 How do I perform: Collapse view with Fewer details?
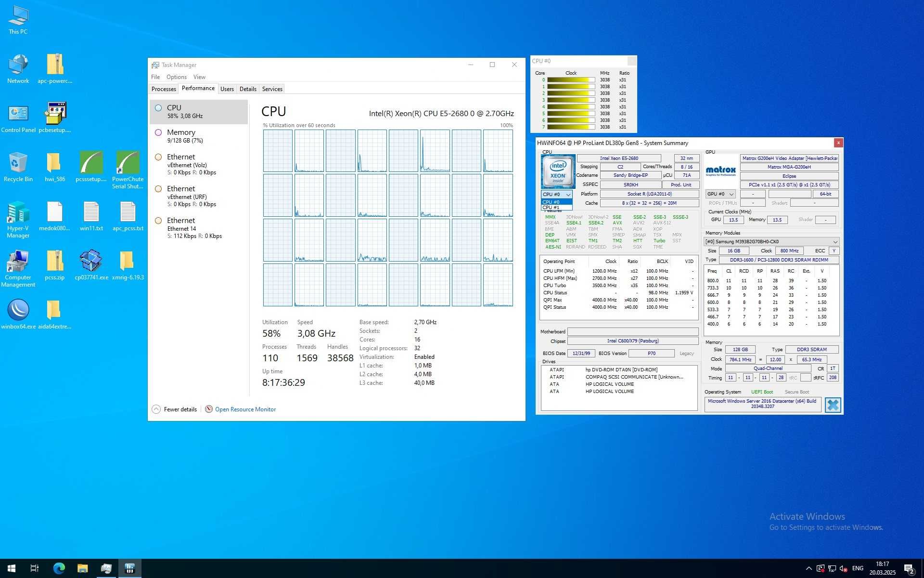(x=175, y=409)
